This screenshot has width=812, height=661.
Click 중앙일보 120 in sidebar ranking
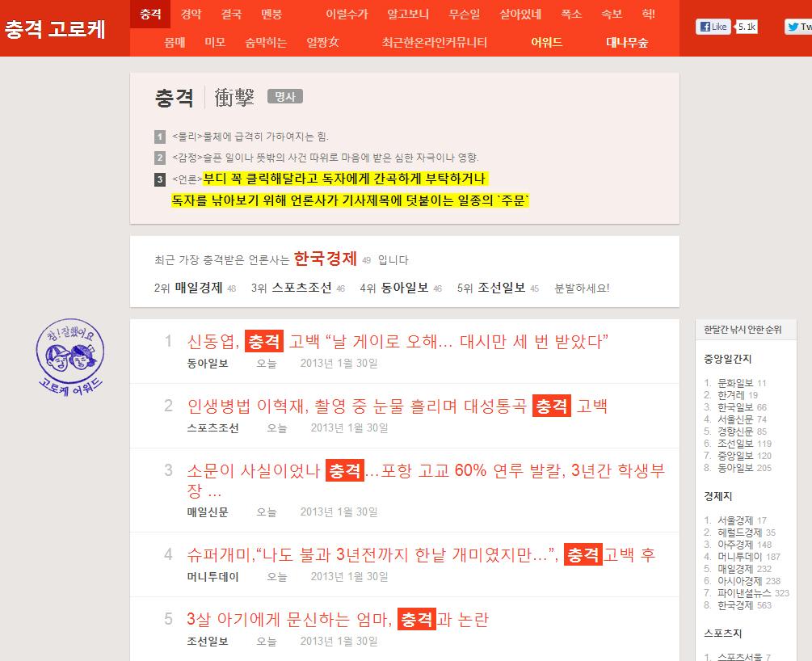click(x=744, y=456)
